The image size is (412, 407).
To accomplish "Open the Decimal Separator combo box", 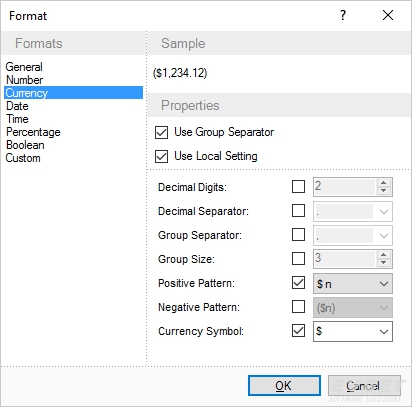I will 353,211.
